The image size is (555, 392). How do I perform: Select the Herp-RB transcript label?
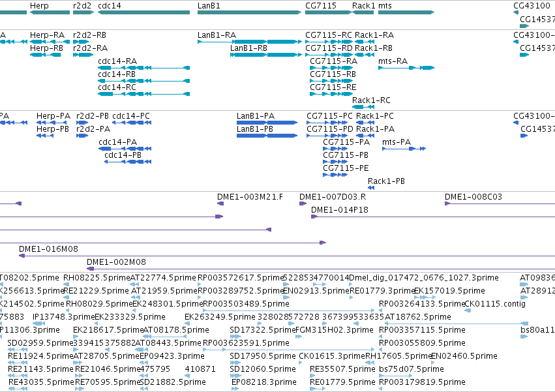[47, 48]
